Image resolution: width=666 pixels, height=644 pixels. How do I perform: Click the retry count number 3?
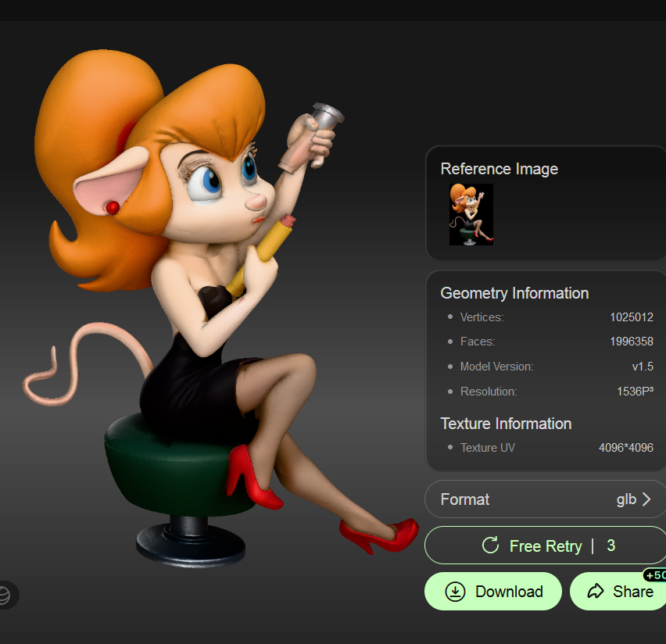[x=610, y=545]
